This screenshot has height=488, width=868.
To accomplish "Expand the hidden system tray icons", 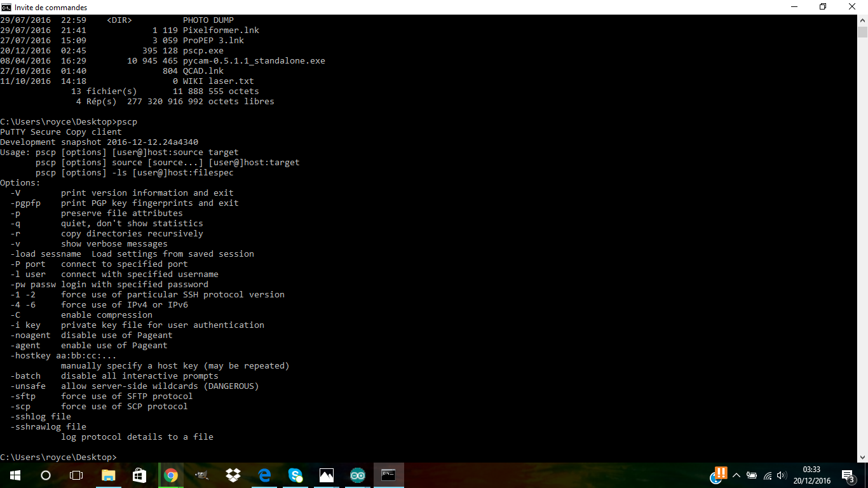I will pyautogui.click(x=736, y=475).
